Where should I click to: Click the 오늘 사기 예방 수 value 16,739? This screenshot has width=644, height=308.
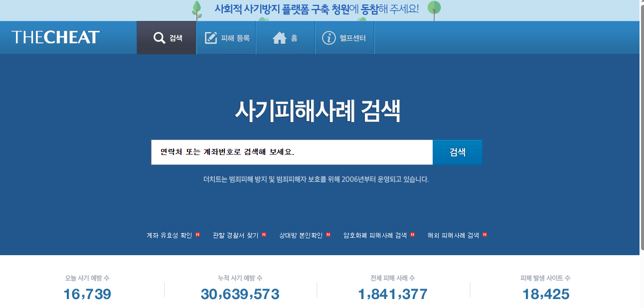(87, 294)
